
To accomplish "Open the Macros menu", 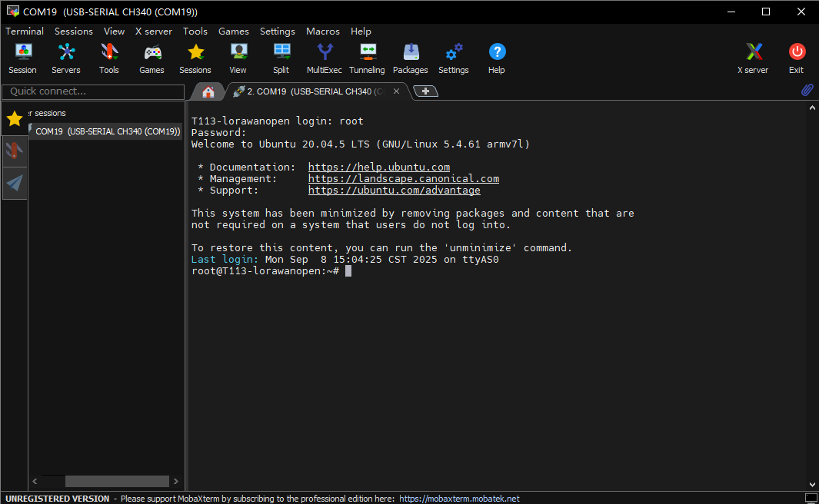I will click(x=323, y=31).
